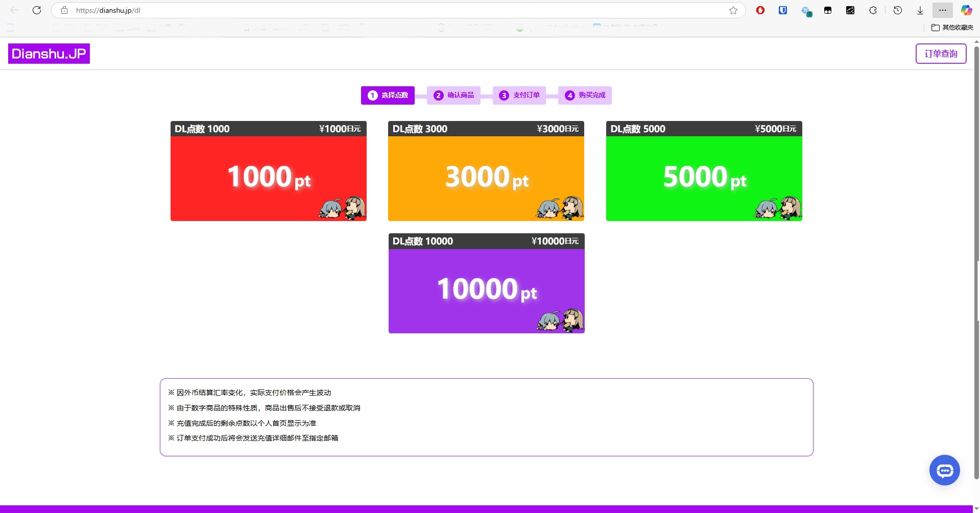Select step 2 确认商品 tab

(x=453, y=95)
